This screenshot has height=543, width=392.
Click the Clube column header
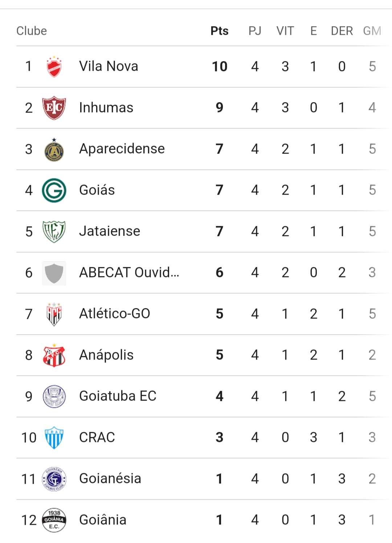tap(32, 31)
